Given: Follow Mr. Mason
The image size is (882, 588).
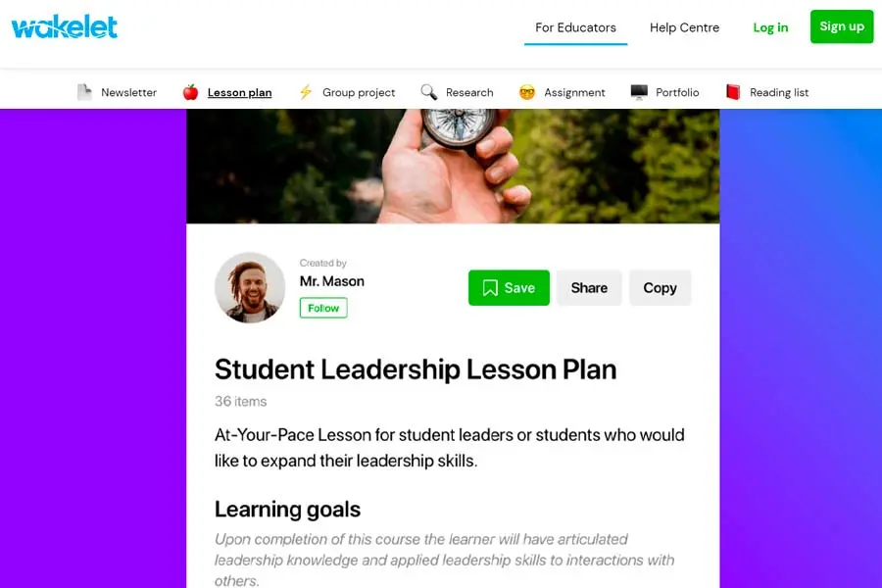Looking at the screenshot, I should pos(323,308).
